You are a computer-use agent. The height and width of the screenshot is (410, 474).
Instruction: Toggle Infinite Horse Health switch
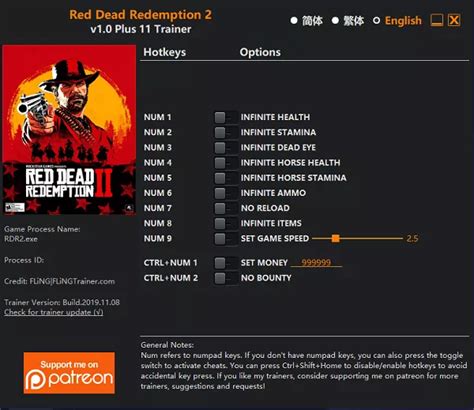point(225,163)
